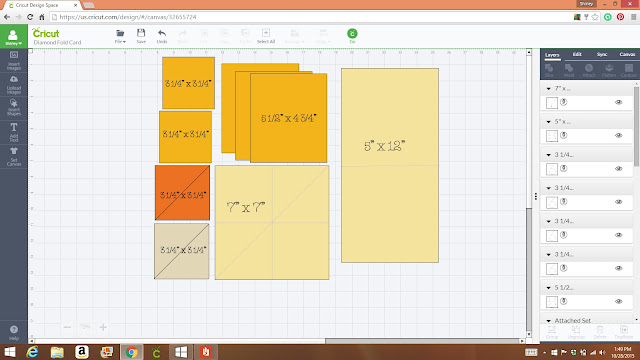Image resolution: width=640 pixels, height=360 pixels.
Task: Open the Insert Images tool
Action: point(13,60)
